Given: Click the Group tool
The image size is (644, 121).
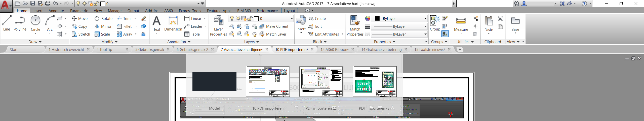Looking at the screenshot, I should (x=435, y=23).
